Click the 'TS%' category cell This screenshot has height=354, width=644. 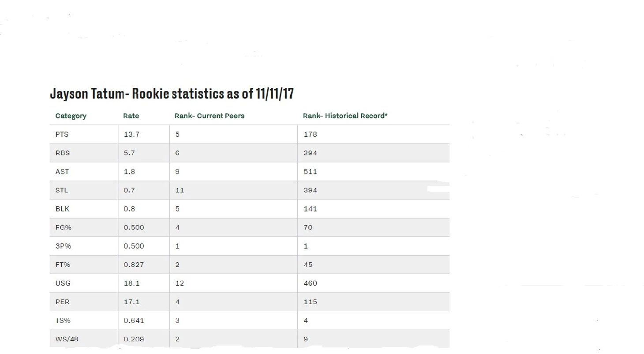click(63, 320)
